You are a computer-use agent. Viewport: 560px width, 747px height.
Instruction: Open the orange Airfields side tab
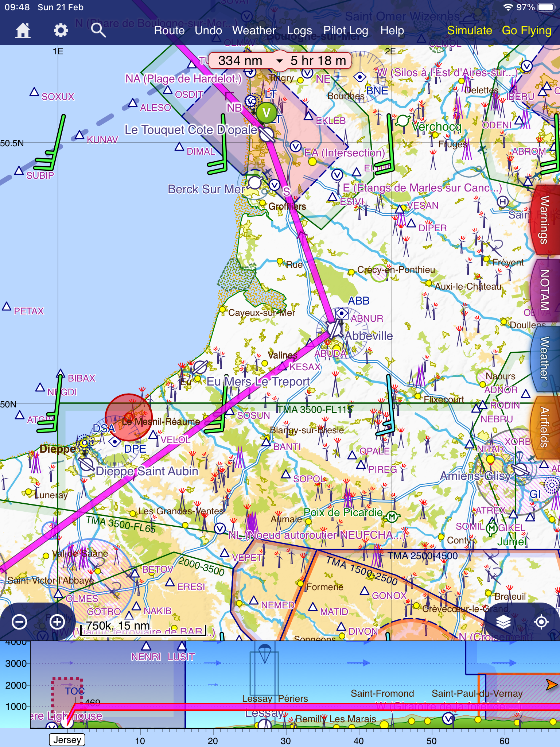[545, 427]
